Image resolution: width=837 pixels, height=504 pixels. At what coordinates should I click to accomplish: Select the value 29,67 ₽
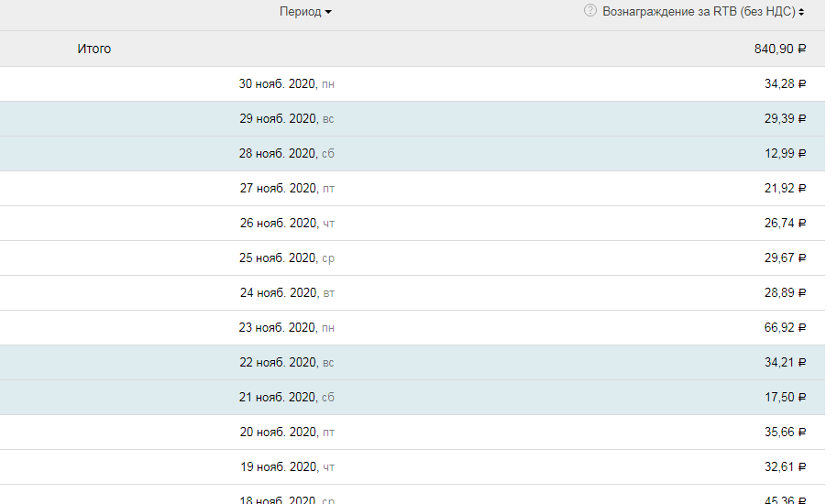tap(785, 257)
